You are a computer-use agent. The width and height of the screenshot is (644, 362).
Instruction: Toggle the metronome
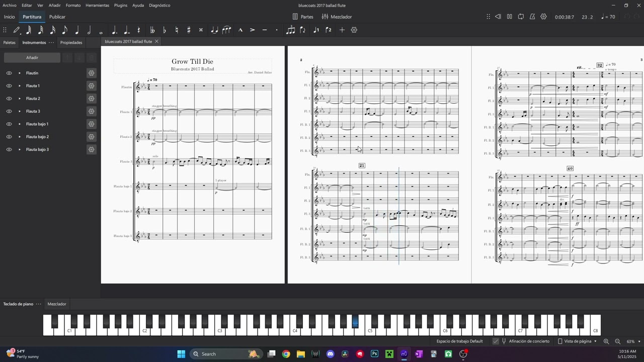coord(532,17)
